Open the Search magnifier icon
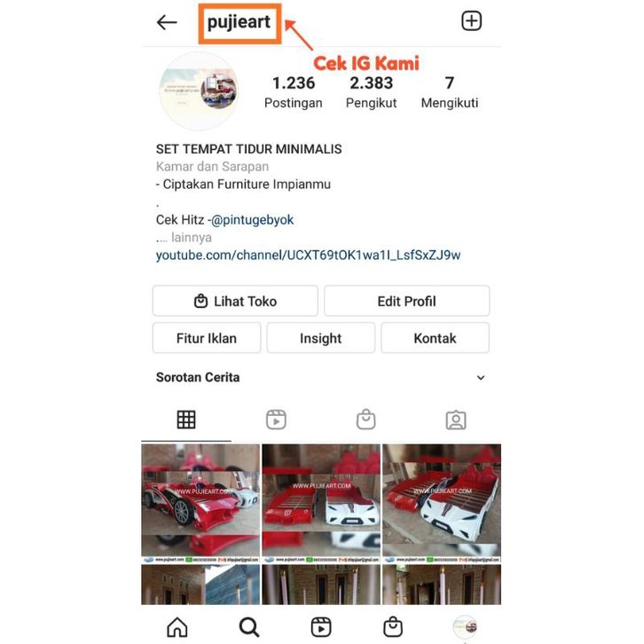 (x=249, y=627)
